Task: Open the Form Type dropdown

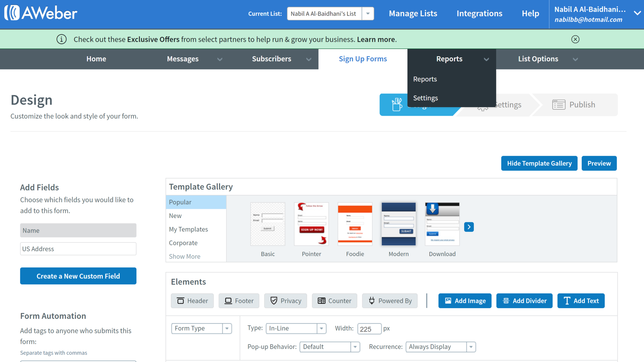Action: [201, 328]
